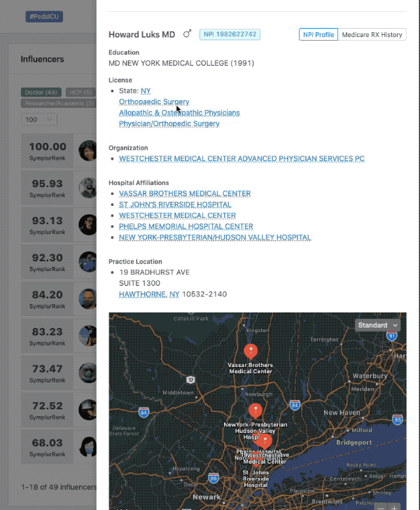Click avatar of influencer ranked 92.30
Image resolution: width=420 pixels, height=510 pixels.
click(x=87, y=262)
